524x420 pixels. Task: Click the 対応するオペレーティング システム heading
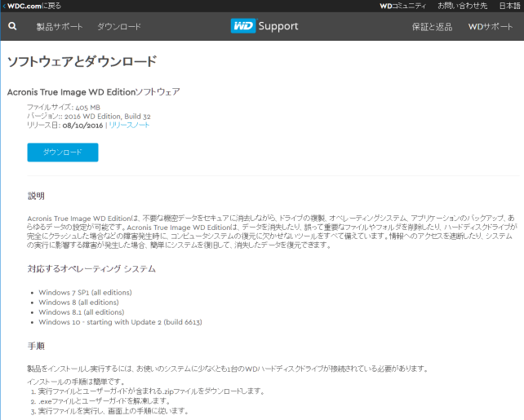(91, 269)
